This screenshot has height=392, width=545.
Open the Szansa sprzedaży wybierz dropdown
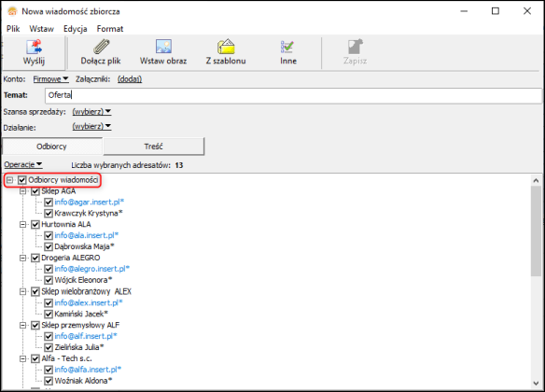pyautogui.click(x=91, y=112)
